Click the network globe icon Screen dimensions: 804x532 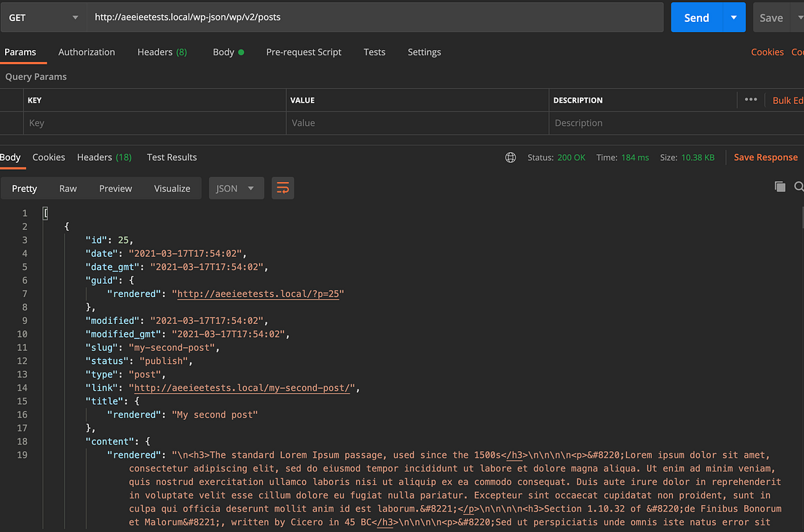coord(511,157)
